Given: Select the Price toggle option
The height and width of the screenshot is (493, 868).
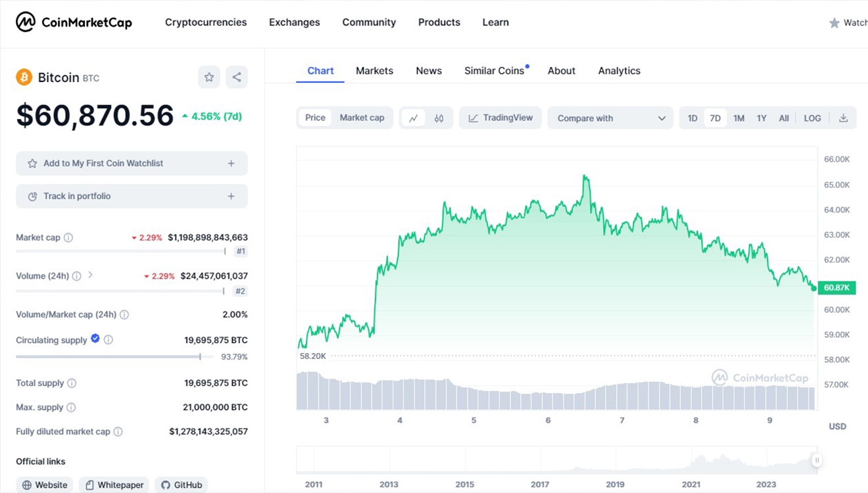Looking at the screenshot, I should pos(315,118).
